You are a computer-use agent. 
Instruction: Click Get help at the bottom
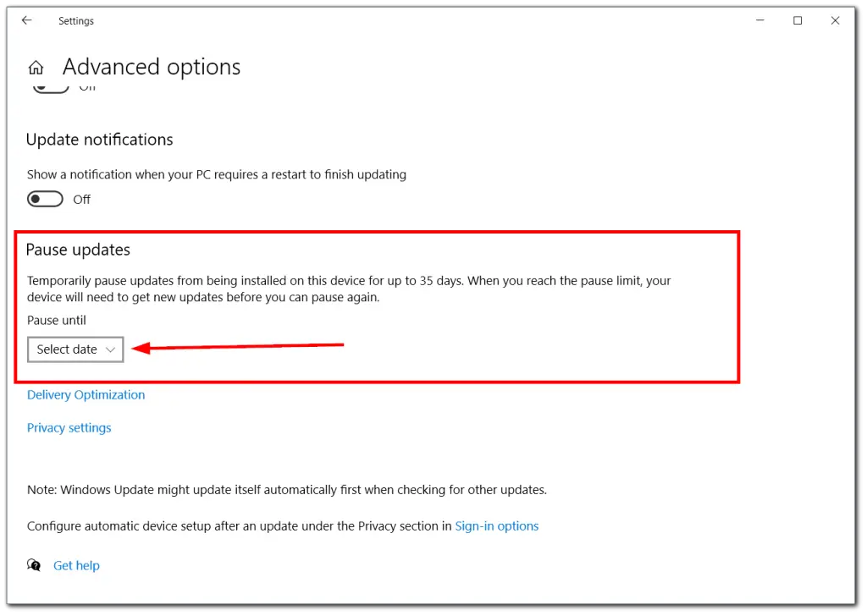tap(76, 565)
